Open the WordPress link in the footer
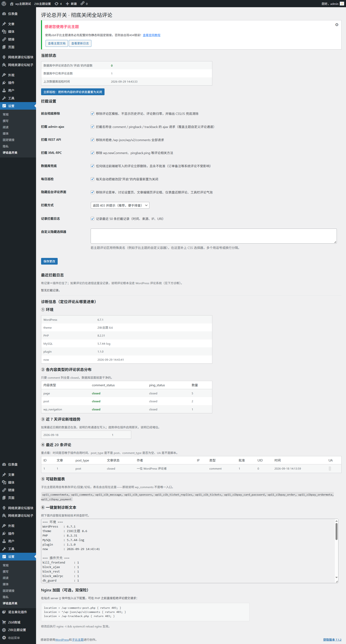This screenshot has width=346, height=644. pos(62,640)
